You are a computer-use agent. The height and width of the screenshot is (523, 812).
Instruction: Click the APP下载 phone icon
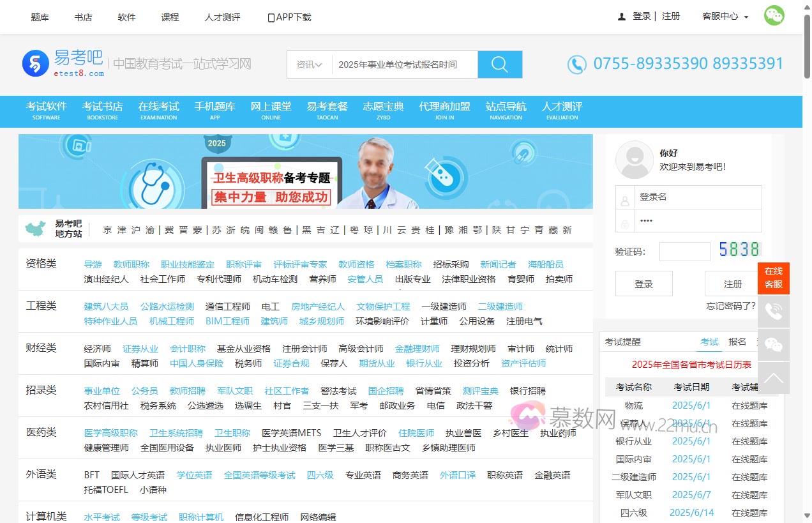(271, 17)
